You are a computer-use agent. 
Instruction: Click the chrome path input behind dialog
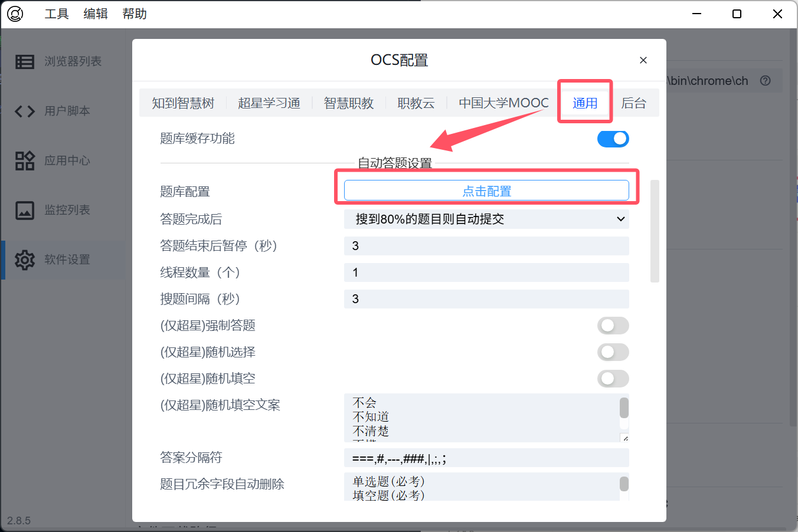(724, 81)
